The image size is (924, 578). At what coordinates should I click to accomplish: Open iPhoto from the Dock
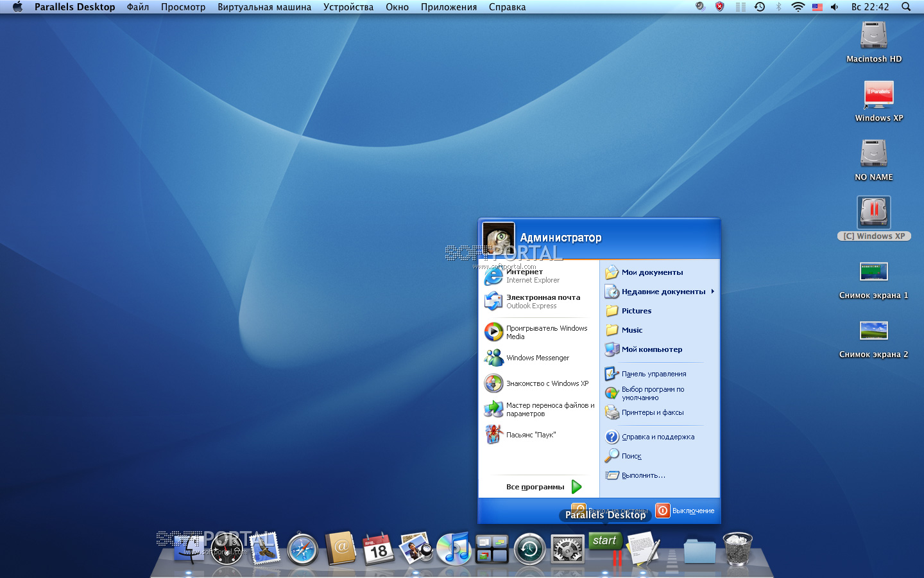tap(416, 550)
